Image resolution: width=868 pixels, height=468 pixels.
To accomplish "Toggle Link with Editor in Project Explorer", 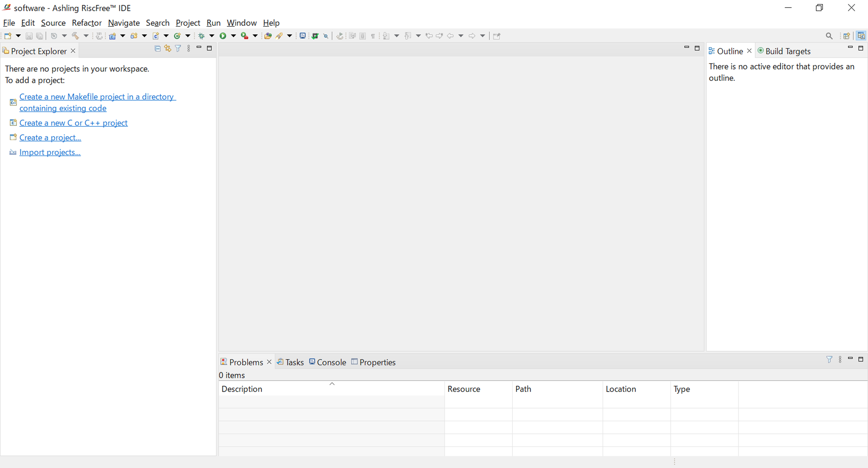I will pyautogui.click(x=168, y=48).
